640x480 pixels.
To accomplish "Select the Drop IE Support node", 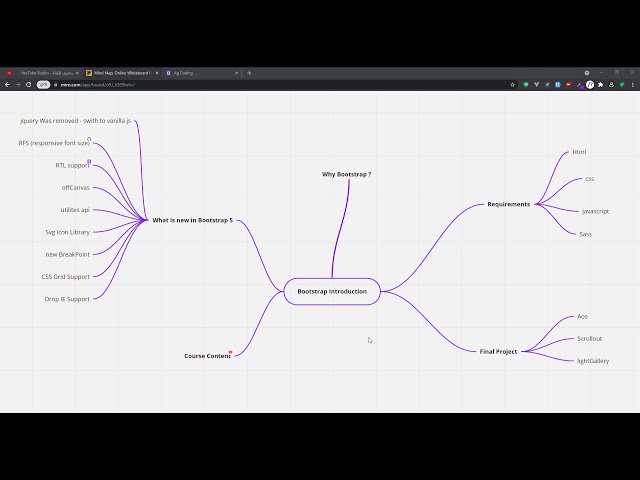I will pos(67,299).
